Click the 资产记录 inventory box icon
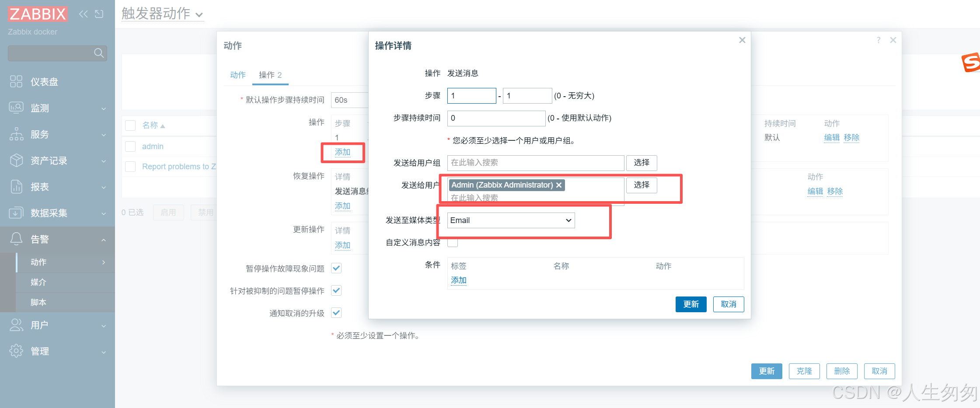The width and height of the screenshot is (980, 408). (16, 160)
